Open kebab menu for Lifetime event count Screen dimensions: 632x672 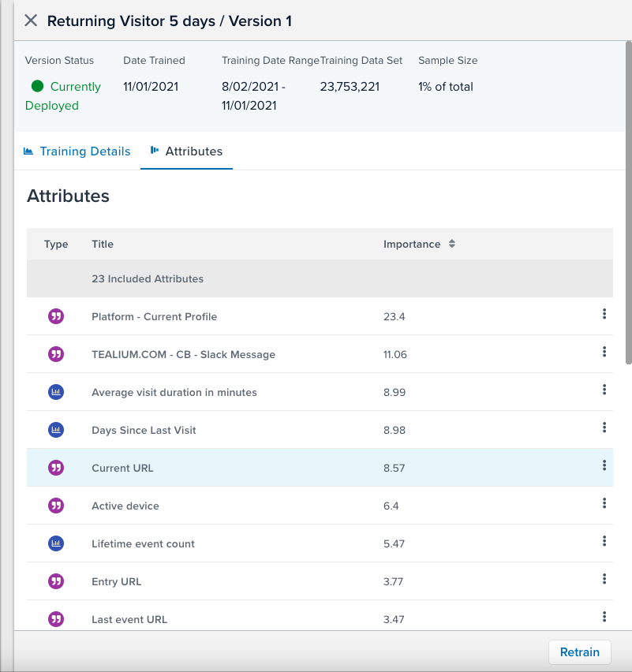[x=604, y=542]
